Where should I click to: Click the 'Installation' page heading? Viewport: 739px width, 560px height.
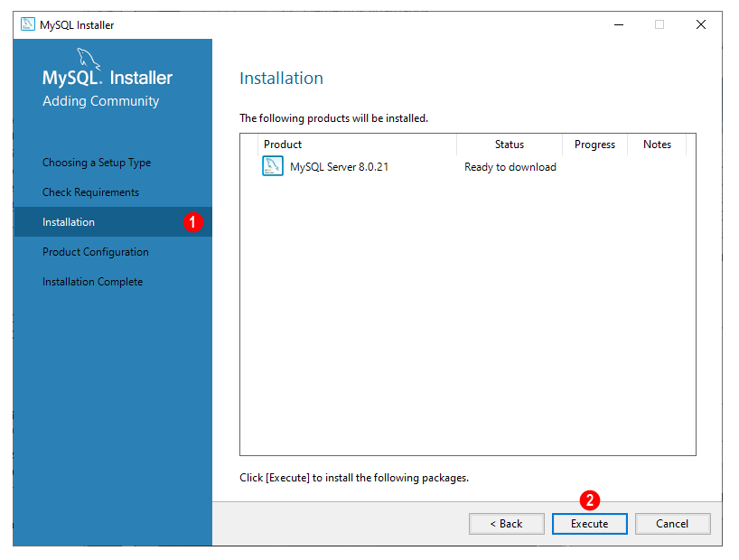[x=281, y=79]
